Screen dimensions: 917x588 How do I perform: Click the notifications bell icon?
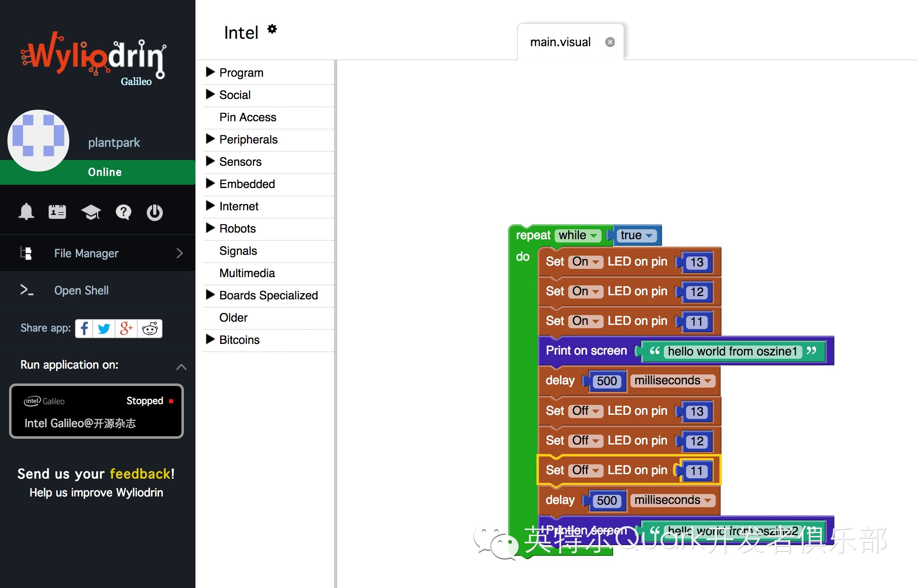26,212
